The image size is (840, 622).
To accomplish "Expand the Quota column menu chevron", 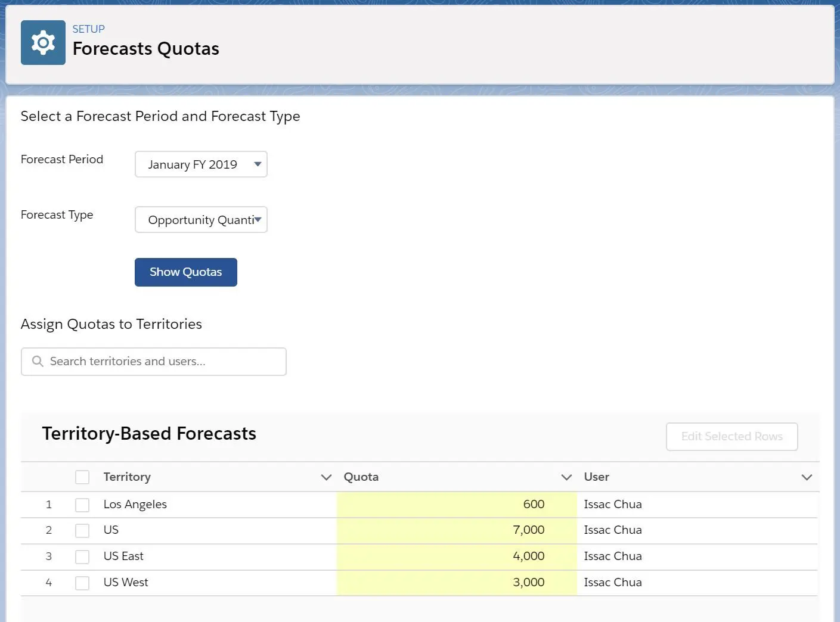I will [x=566, y=477].
